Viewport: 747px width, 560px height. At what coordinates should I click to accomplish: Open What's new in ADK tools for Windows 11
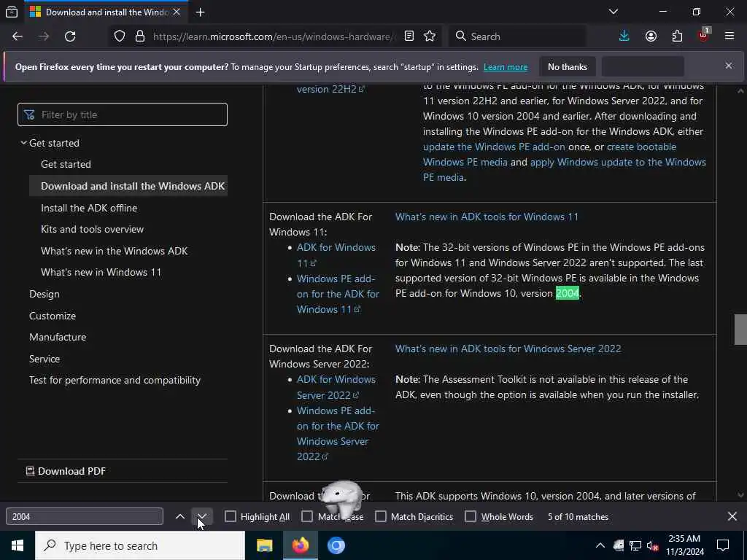[x=487, y=217]
